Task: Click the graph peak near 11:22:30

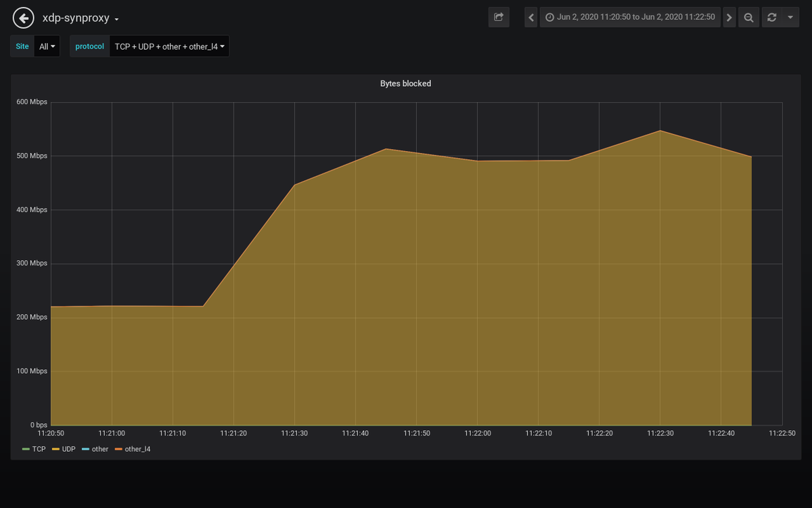Action: [x=660, y=131]
